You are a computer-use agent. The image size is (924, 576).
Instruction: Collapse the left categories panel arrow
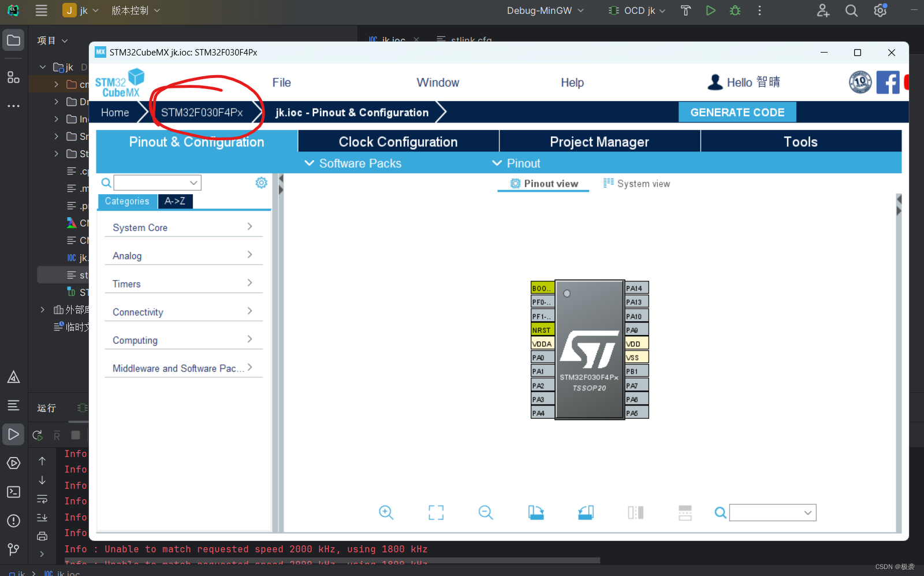(281, 179)
